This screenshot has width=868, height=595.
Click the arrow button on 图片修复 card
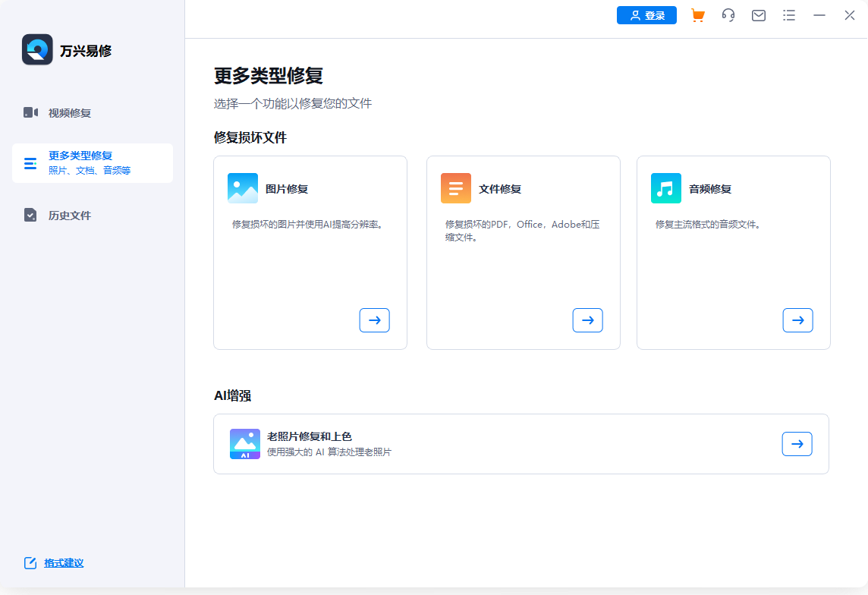click(x=374, y=320)
